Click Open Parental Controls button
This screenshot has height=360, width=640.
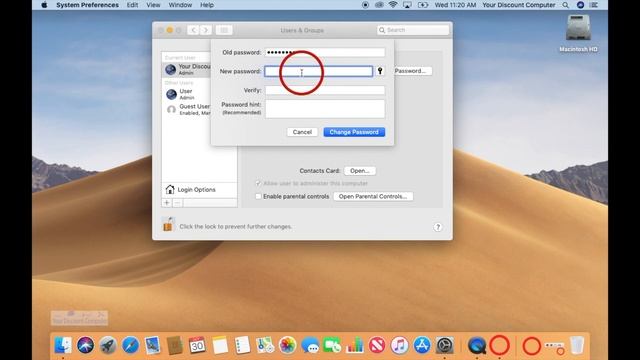pyautogui.click(x=373, y=196)
